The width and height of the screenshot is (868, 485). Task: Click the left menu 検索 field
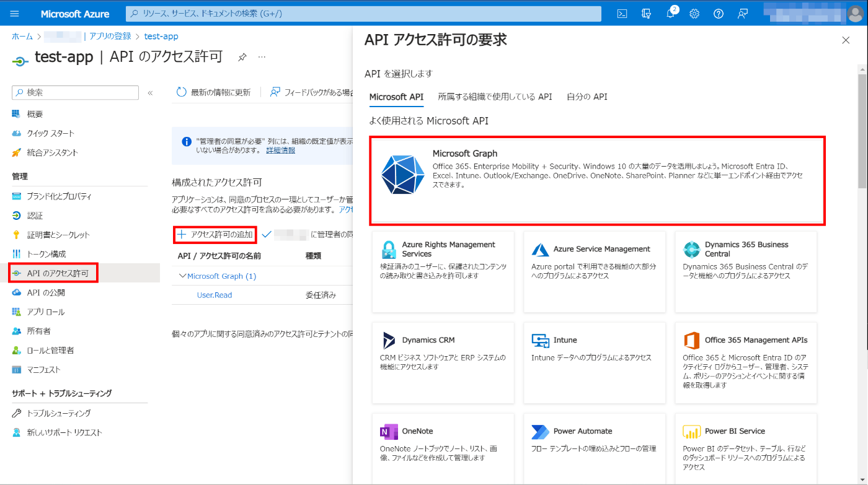[x=75, y=92]
